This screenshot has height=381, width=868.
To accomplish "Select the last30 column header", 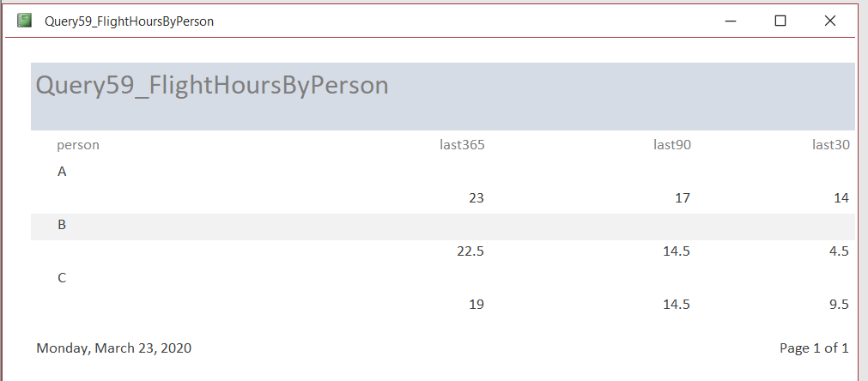I will tap(831, 144).
